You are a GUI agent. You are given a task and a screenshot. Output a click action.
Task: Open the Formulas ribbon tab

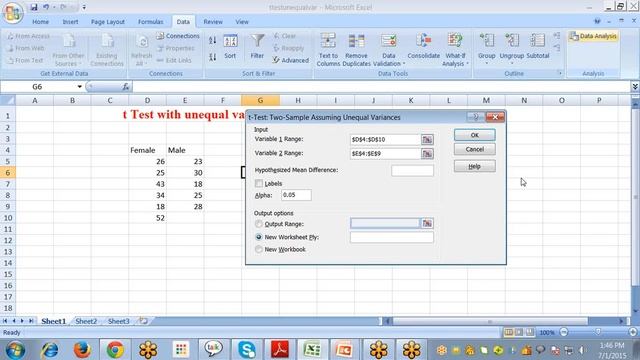tap(151, 22)
